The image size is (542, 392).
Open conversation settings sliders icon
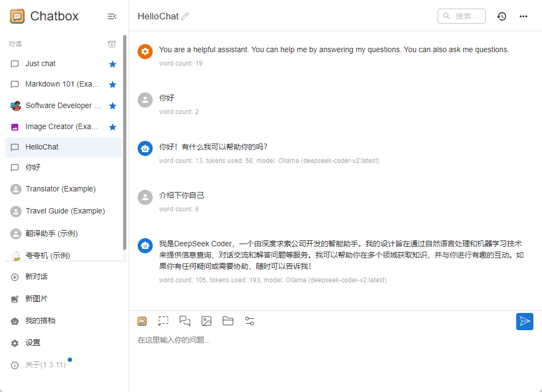(249, 321)
